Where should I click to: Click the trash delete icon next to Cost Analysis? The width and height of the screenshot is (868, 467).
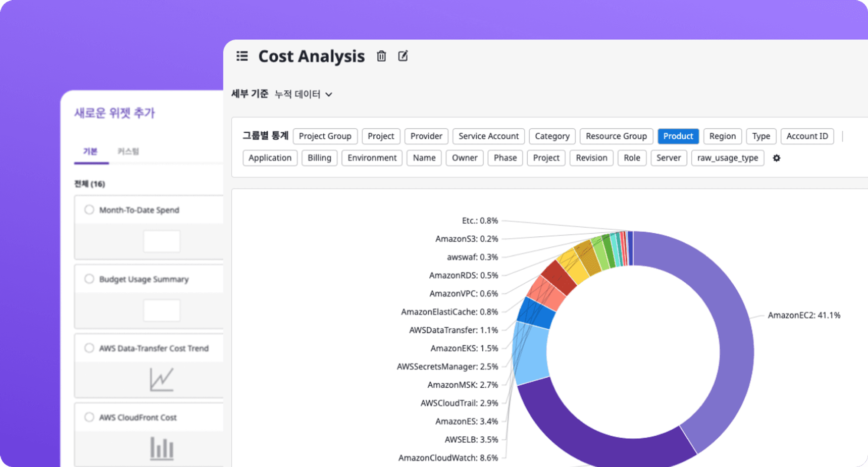tap(381, 56)
